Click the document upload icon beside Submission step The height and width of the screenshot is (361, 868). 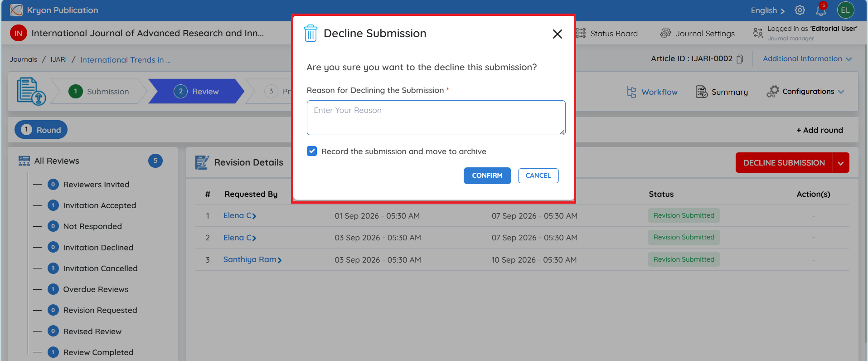[31, 91]
